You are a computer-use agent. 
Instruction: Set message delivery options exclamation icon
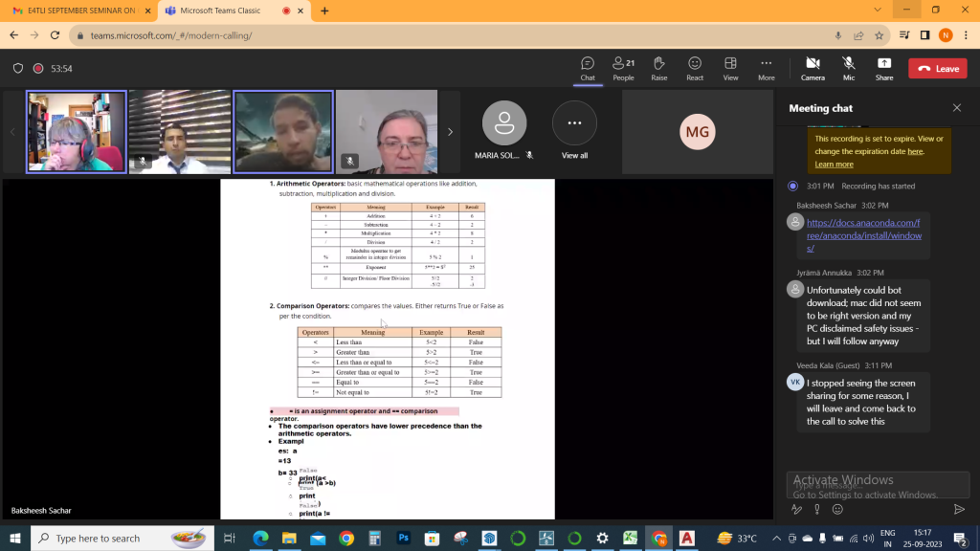click(x=816, y=509)
